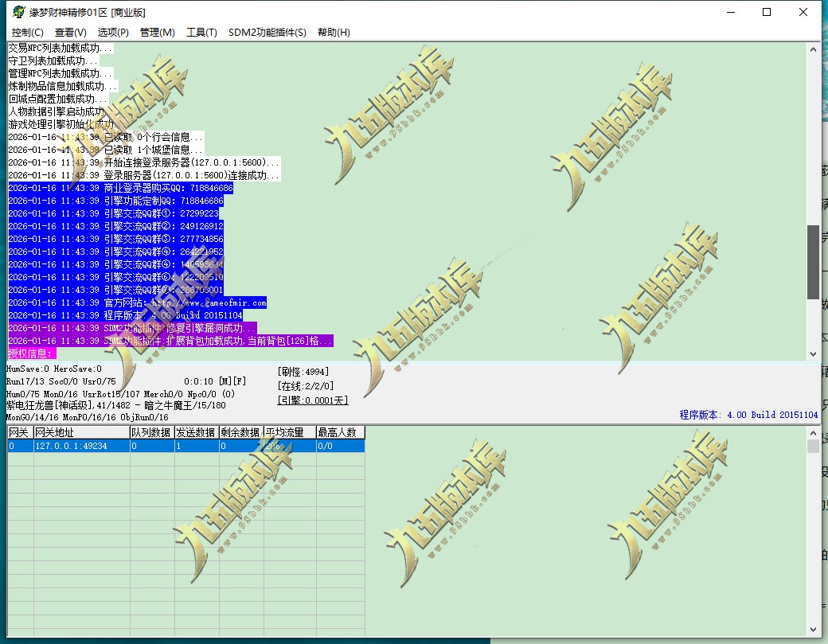The image size is (828, 644).
Task: Click the 队列数据 column header
Action: coord(152,432)
